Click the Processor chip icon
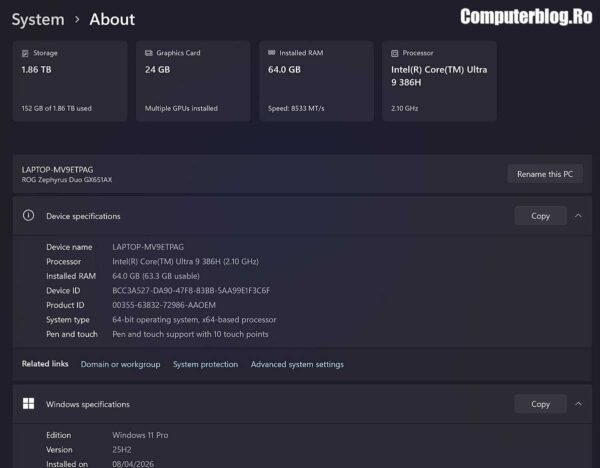The height and width of the screenshot is (468, 600). [x=395, y=53]
